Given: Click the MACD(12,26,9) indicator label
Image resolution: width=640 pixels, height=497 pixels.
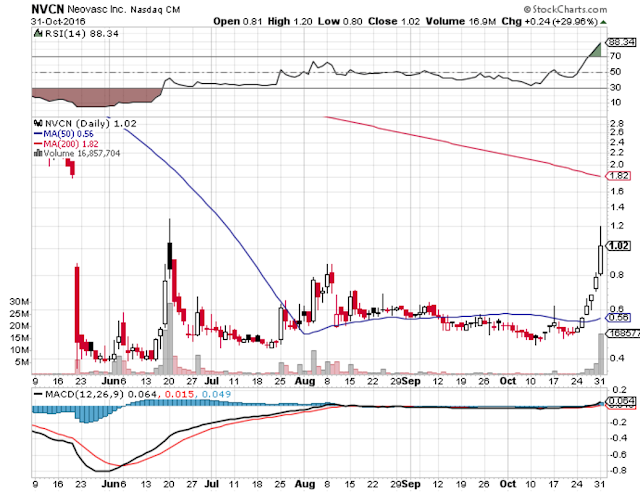Looking at the screenshot, I should (85, 395).
